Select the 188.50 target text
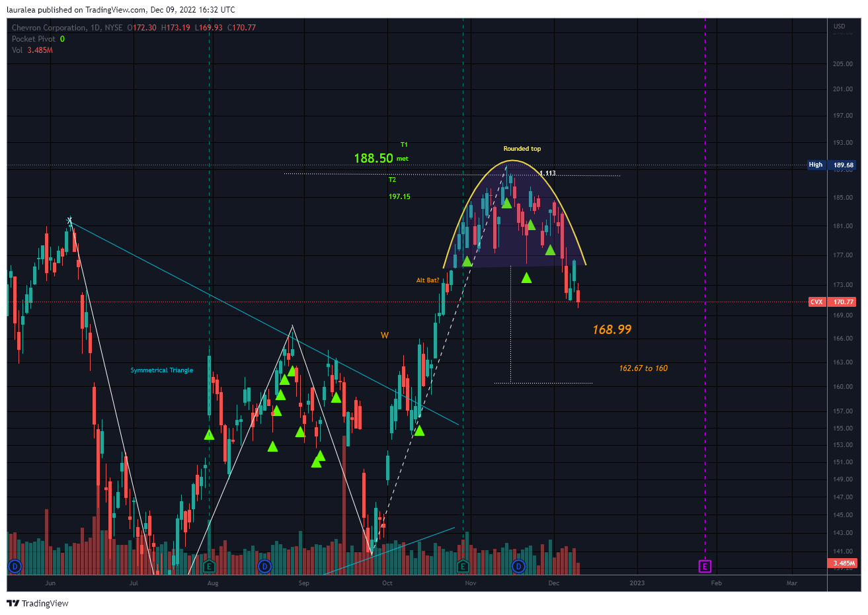Image resolution: width=868 pixels, height=615 pixels. point(374,158)
